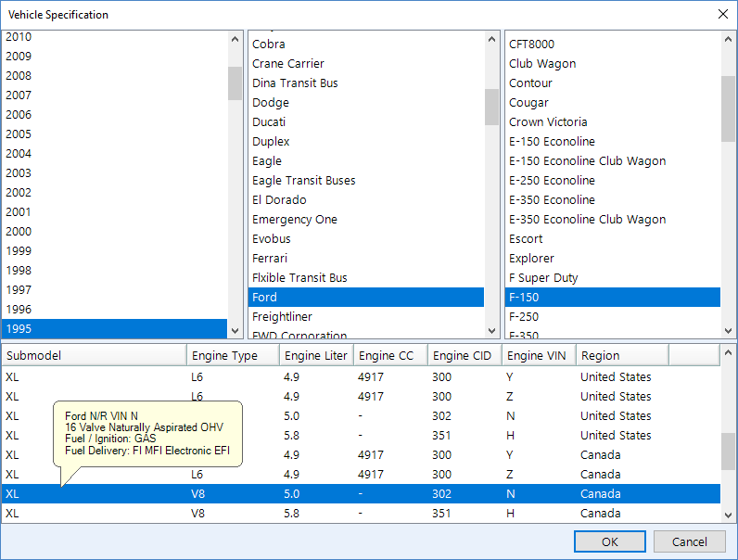Select Cobra make

366,45
